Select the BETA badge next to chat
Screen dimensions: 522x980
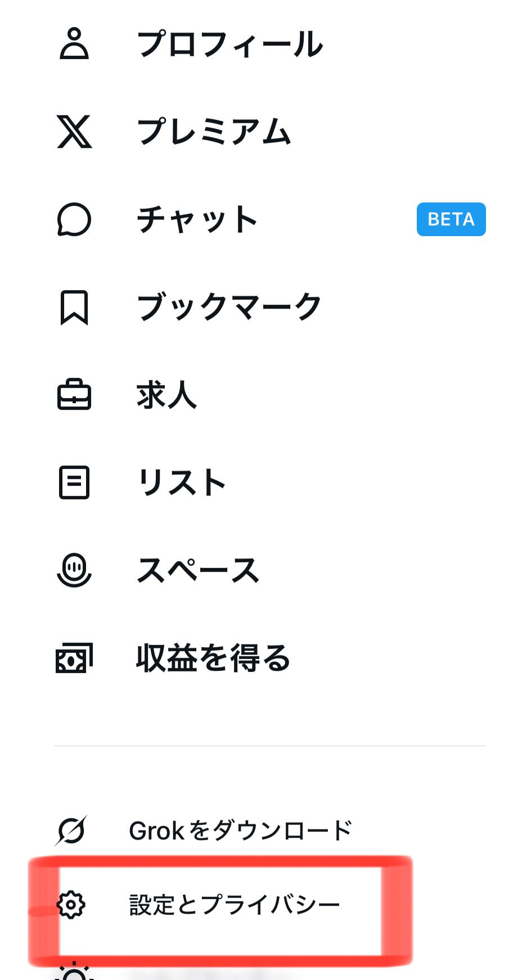[451, 219]
